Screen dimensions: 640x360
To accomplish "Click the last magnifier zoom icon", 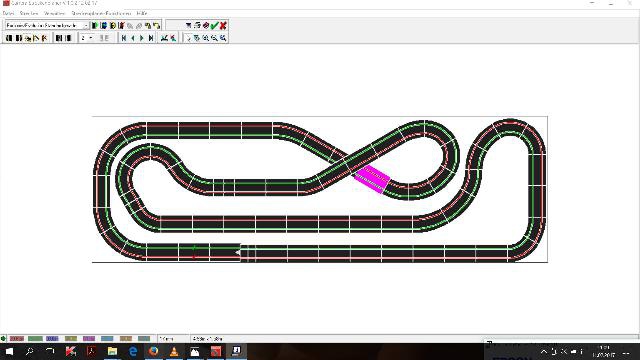I will coord(223,38).
